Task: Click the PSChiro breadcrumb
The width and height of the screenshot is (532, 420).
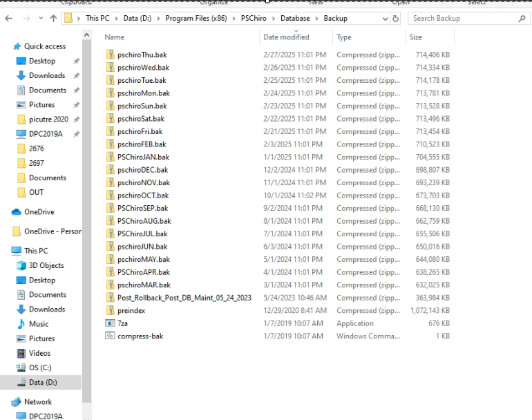Action: (x=254, y=19)
